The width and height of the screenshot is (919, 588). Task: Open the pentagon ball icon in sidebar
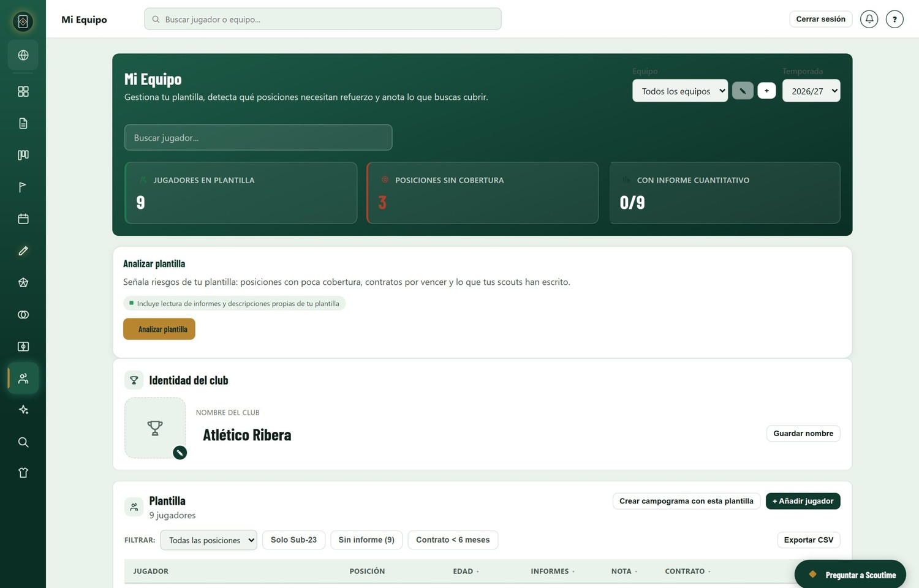pos(23,282)
